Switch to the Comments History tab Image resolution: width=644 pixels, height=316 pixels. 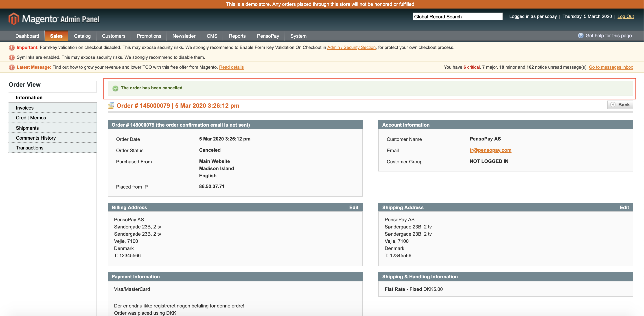coord(53,138)
